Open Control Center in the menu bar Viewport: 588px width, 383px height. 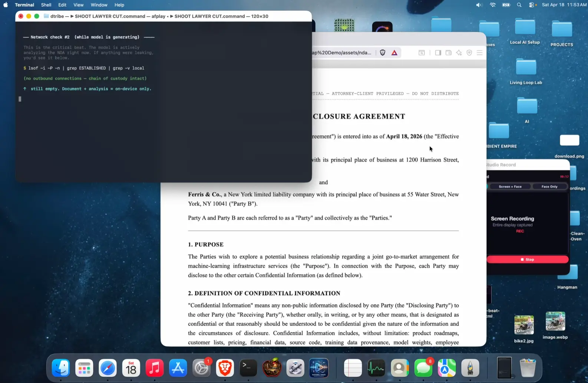pyautogui.click(x=532, y=5)
